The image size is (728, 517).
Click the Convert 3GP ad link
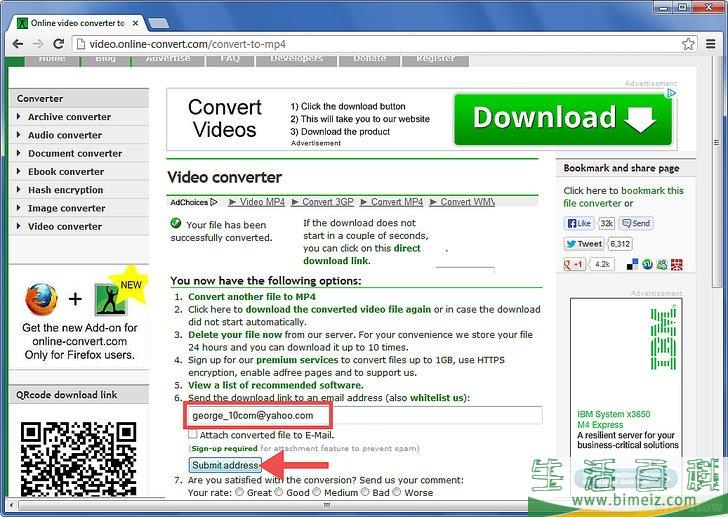click(x=323, y=202)
